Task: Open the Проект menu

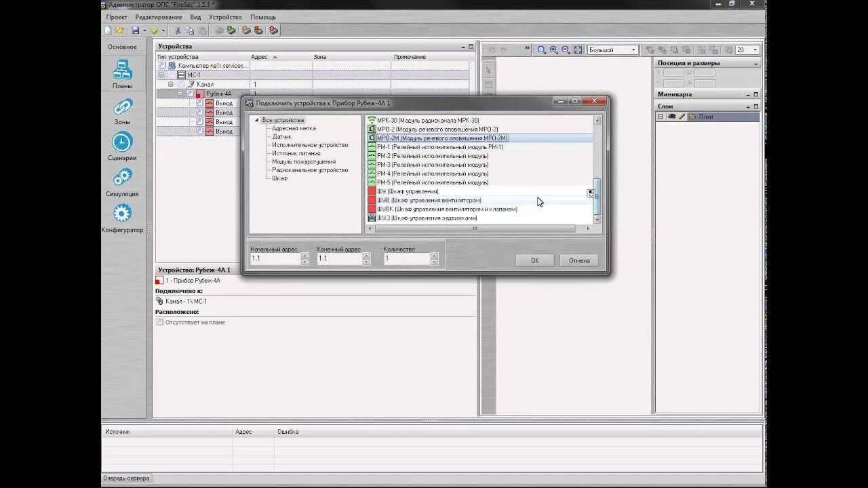Action: pos(117,17)
